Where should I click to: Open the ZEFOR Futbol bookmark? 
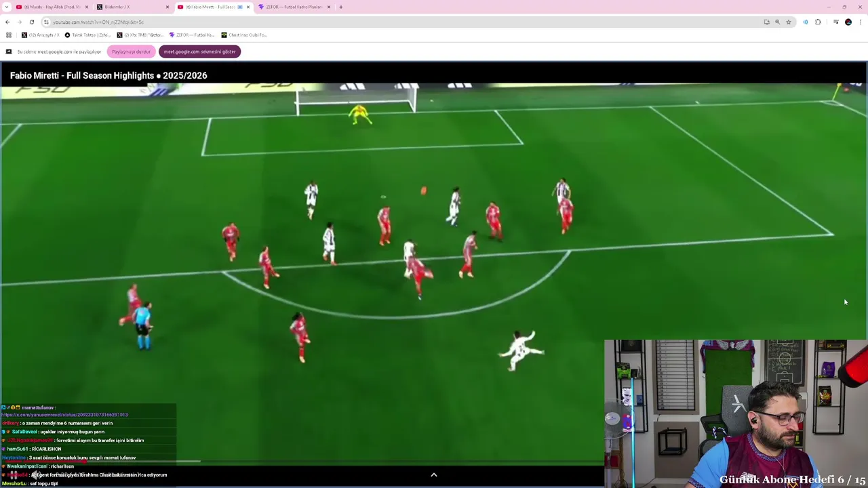[x=192, y=35]
